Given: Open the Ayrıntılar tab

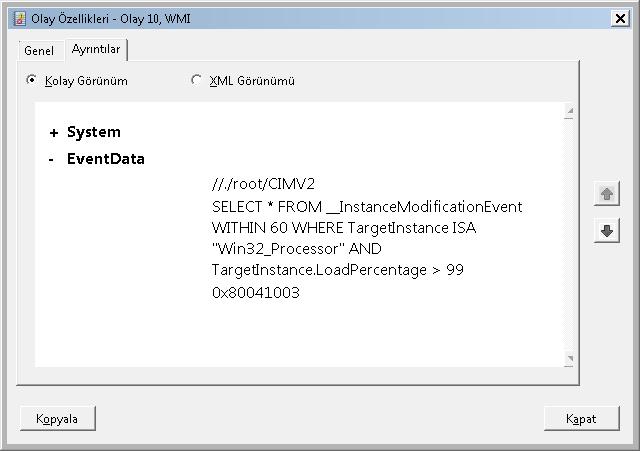Looking at the screenshot, I should (96, 49).
